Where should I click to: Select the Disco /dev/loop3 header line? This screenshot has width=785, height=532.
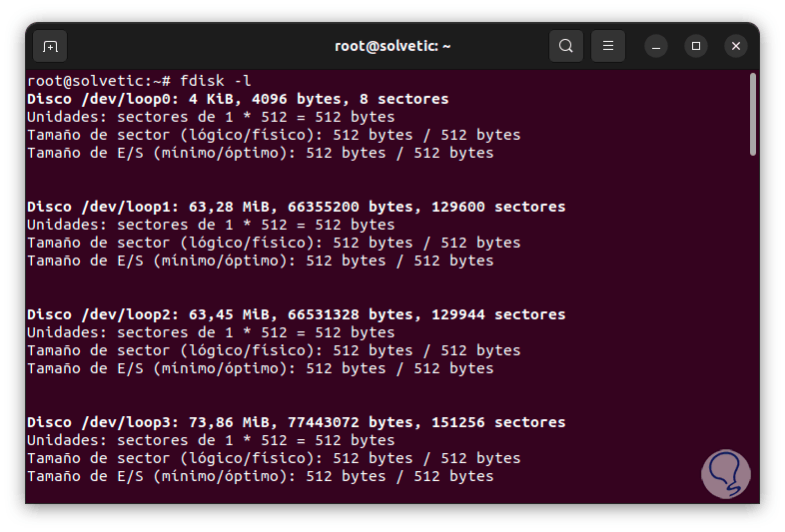pyautogui.click(x=296, y=422)
